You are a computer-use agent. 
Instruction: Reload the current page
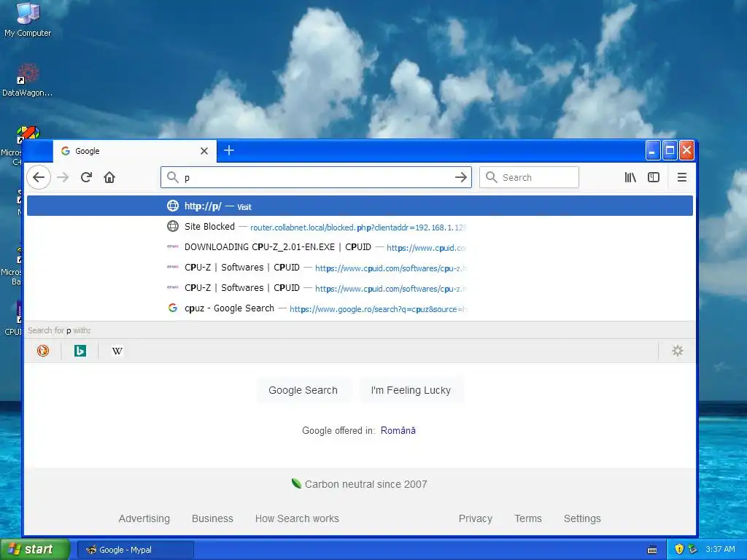click(86, 178)
